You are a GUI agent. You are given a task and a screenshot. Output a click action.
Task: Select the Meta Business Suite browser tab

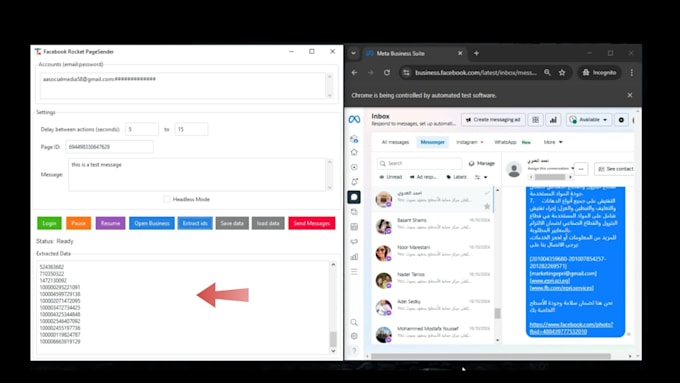coord(414,53)
